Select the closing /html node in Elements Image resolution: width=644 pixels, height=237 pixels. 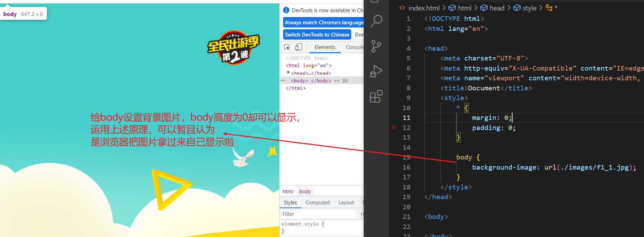[x=296, y=88]
